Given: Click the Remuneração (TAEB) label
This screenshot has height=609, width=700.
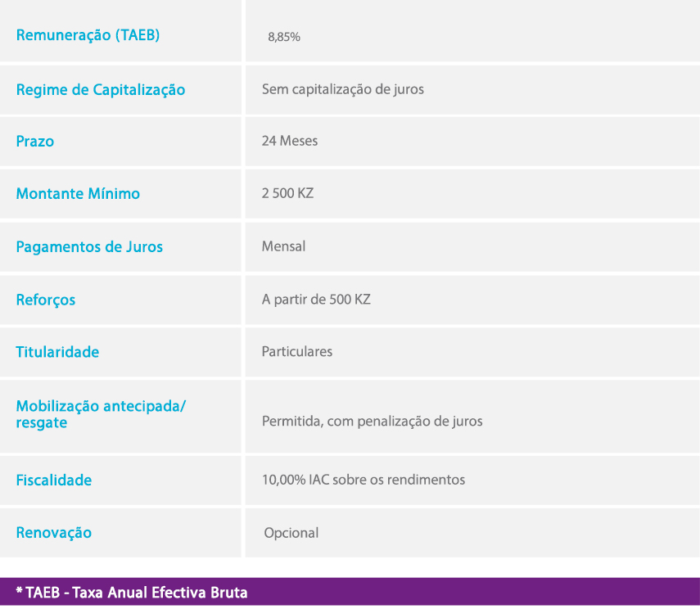Looking at the screenshot, I should (x=88, y=35).
